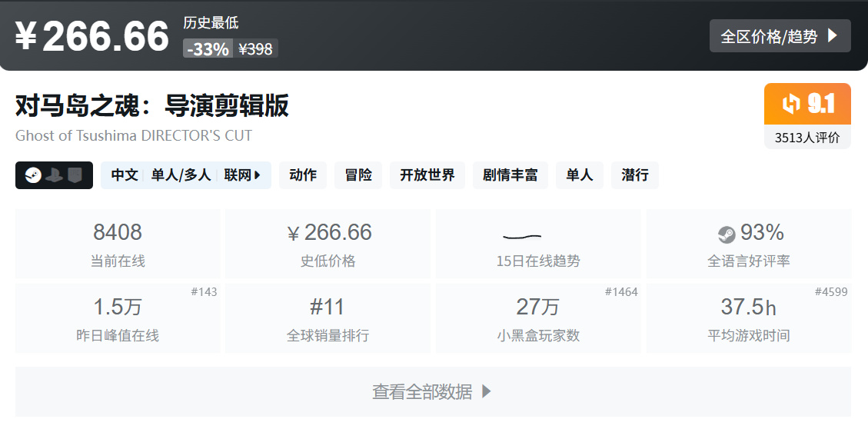Click the -33% discount badge
868x429 pixels.
click(208, 48)
